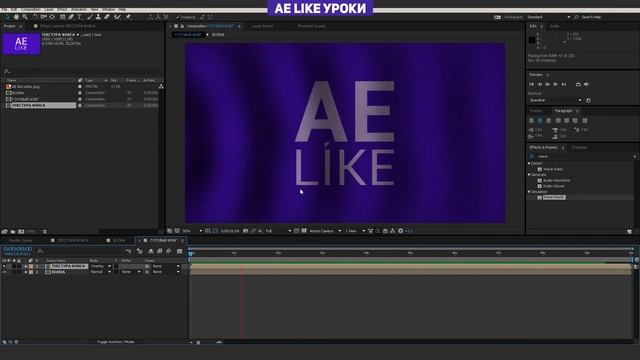640x360 pixels.
Task: Select the Selection arrow tool
Action: coord(7,17)
